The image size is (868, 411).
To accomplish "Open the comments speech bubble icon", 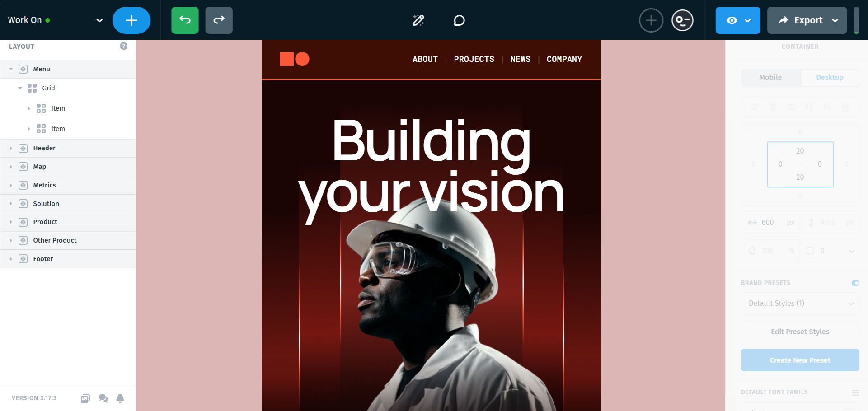I will 459,20.
